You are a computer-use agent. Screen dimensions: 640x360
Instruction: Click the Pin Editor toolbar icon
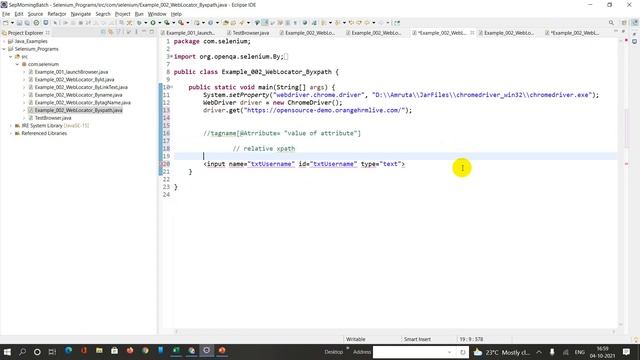point(396,23)
